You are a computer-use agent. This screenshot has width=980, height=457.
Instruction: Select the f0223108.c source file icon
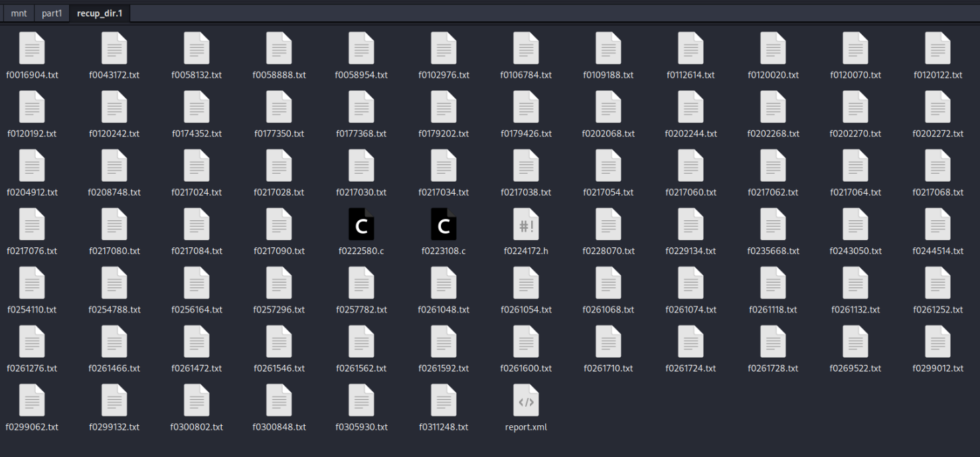[444, 225]
